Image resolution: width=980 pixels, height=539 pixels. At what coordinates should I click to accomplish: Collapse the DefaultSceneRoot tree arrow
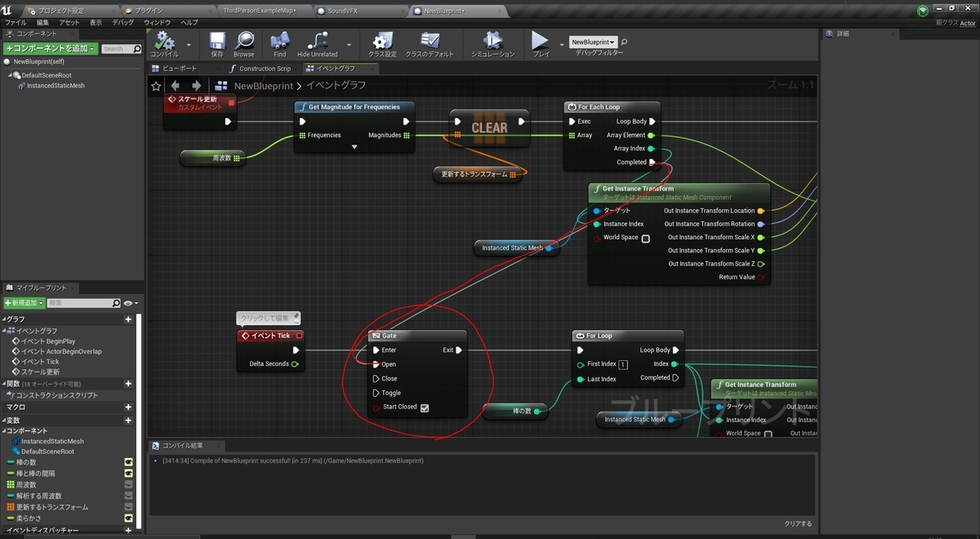11,75
